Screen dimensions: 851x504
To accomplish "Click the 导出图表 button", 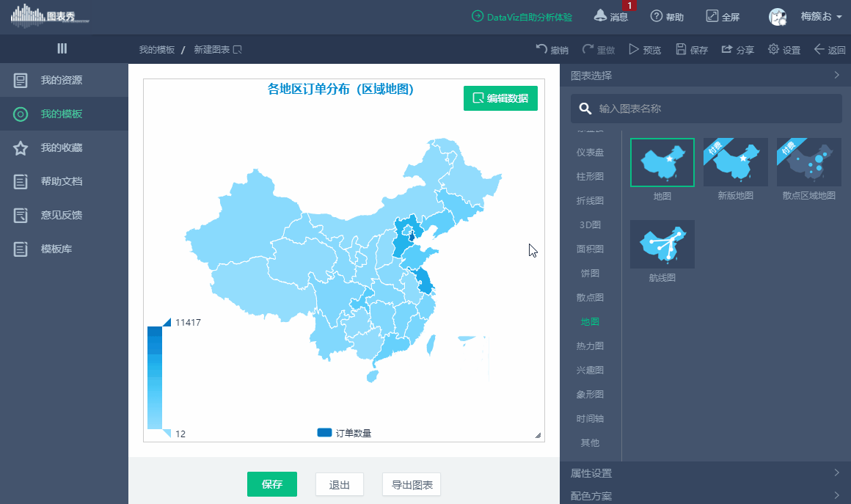I will tap(412, 484).
